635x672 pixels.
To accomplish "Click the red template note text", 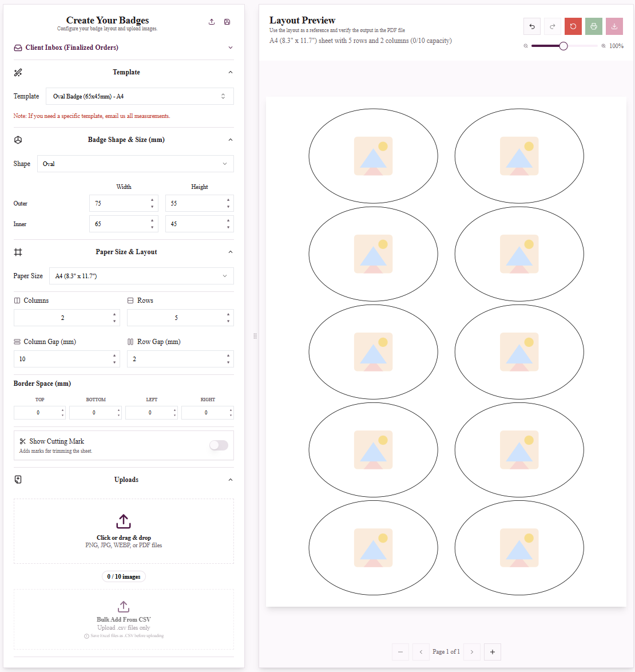I will 92,116.
